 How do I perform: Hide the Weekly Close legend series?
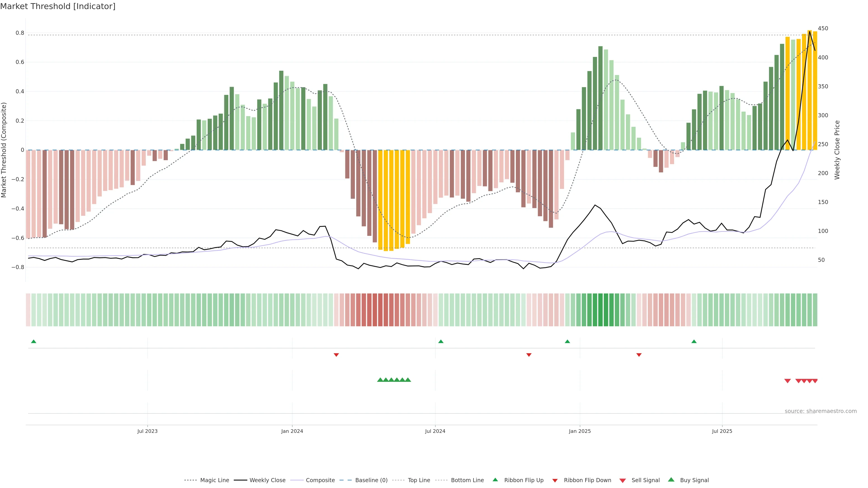click(x=267, y=480)
